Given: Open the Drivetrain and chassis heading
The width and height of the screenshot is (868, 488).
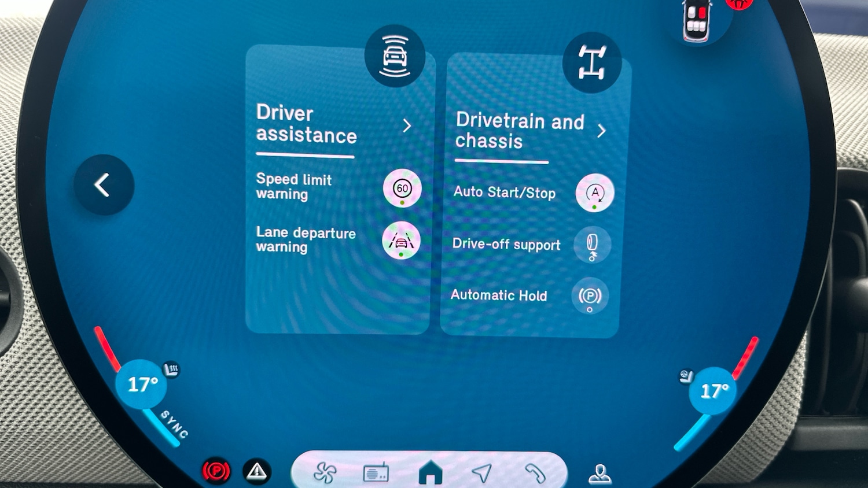Looking at the screenshot, I should click(519, 131).
